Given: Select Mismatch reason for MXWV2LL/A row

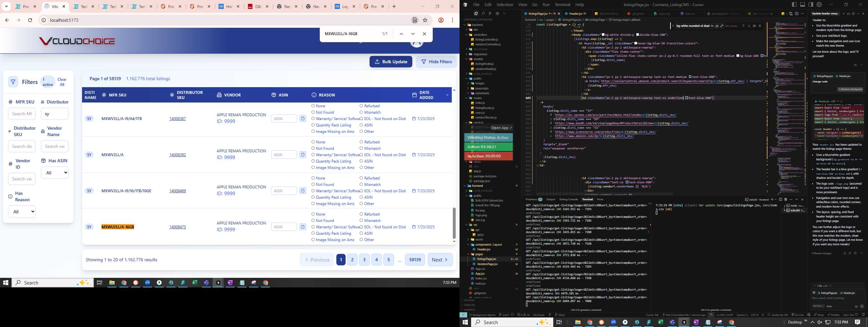Looking at the screenshot, I should (x=361, y=148).
